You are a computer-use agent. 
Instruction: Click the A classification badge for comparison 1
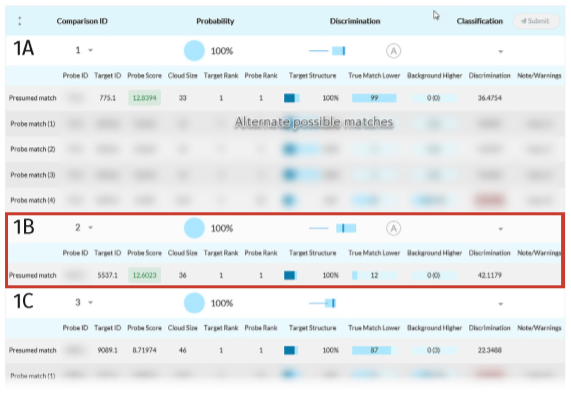(x=393, y=51)
